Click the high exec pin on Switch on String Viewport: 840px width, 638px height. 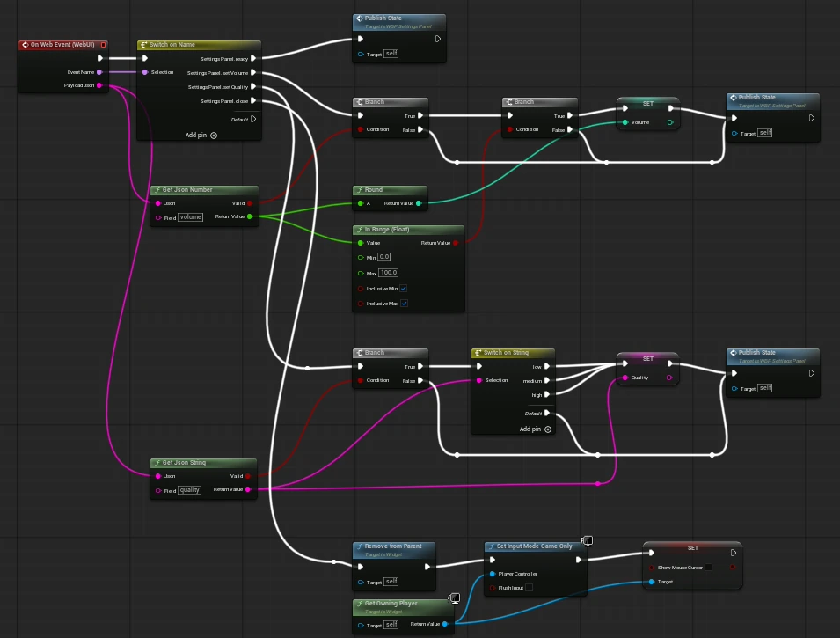547,394
